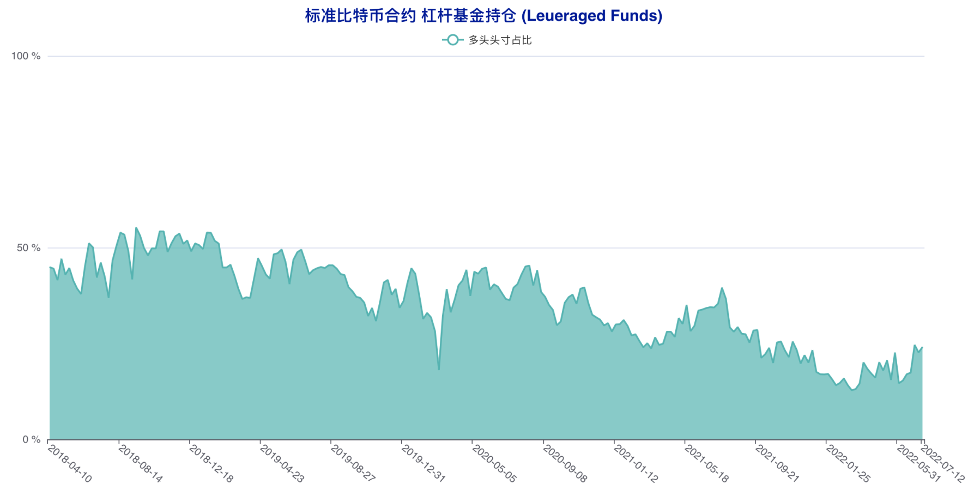The height and width of the screenshot is (496, 980).
Task: Click the sharp dip low point near early 2020
Action: tap(439, 370)
